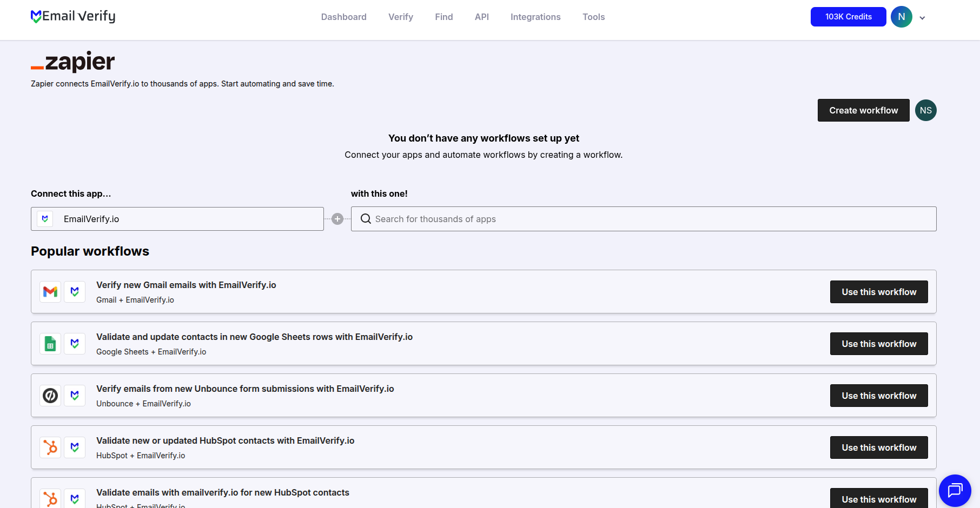The height and width of the screenshot is (508, 980).
Task: Open the Tools menu item
Action: click(594, 17)
